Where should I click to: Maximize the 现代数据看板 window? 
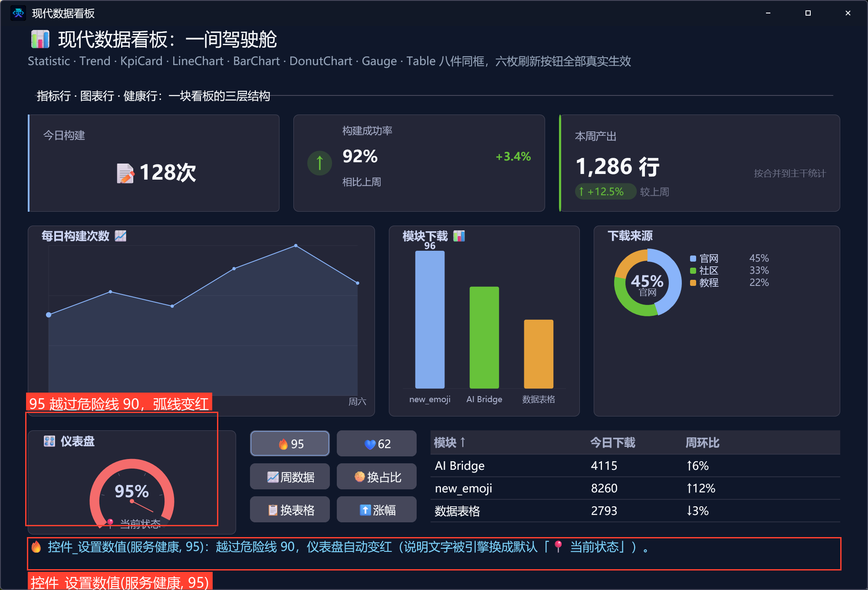pyautogui.click(x=808, y=13)
